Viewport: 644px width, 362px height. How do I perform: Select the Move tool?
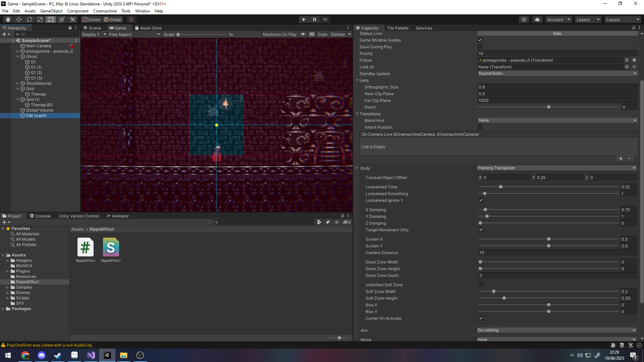point(18,19)
